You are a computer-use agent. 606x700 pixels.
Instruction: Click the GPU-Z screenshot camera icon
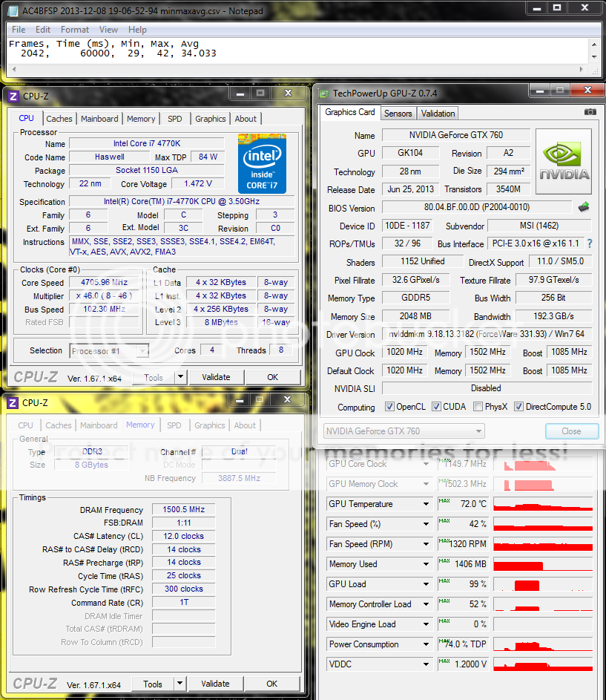[590, 112]
